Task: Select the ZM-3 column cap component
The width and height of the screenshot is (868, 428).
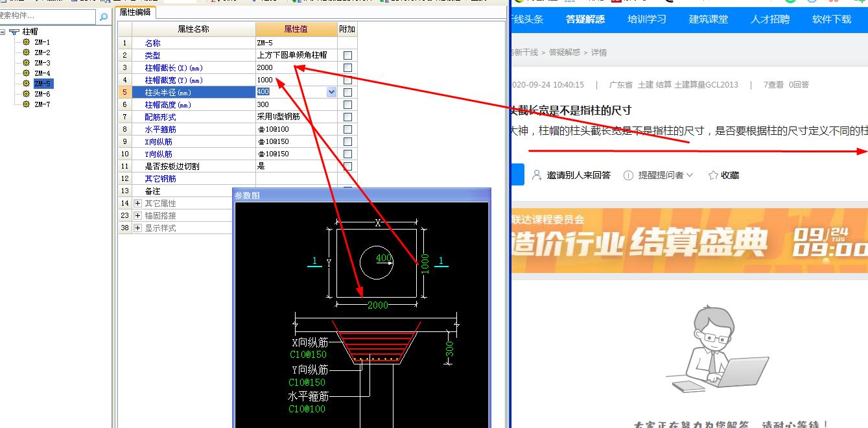Action: pyautogui.click(x=42, y=63)
